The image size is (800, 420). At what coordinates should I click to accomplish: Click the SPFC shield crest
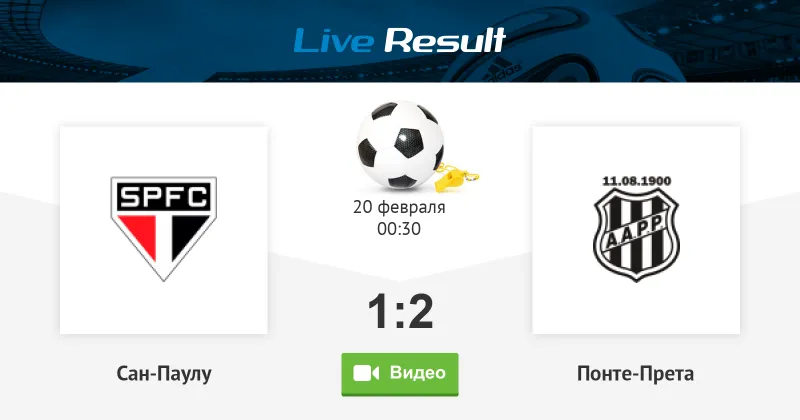163,229
